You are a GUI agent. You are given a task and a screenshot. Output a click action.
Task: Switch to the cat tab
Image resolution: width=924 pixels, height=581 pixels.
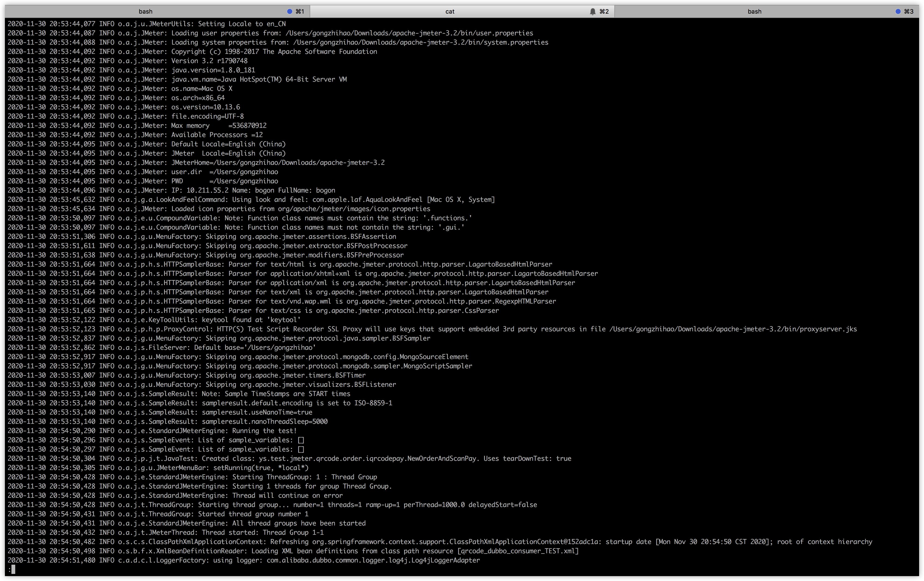tap(462, 11)
